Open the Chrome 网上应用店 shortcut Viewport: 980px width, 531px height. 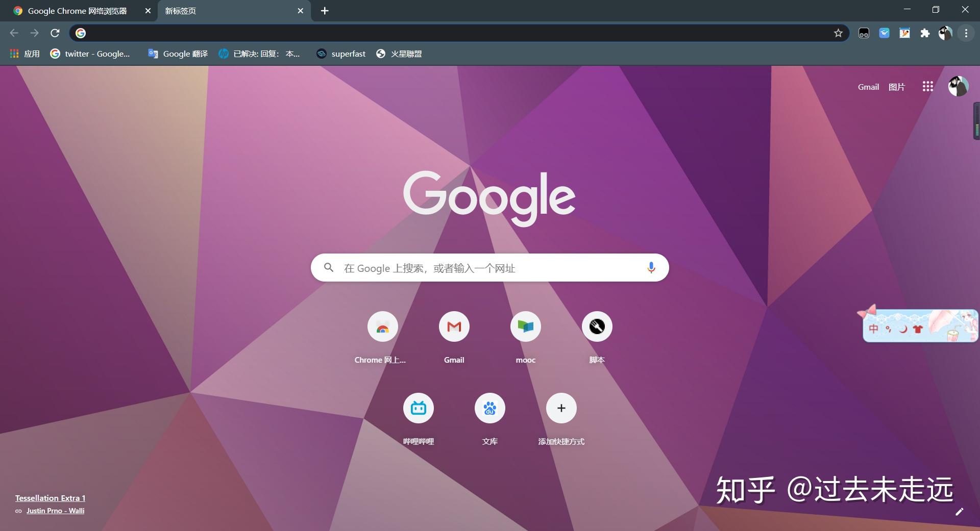(x=382, y=326)
